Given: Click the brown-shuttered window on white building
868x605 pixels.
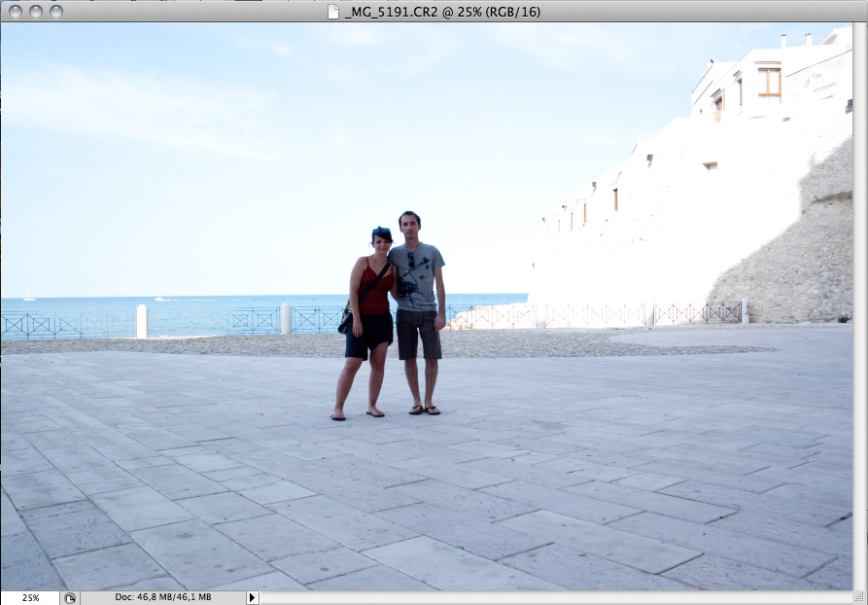Looking at the screenshot, I should (x=769, y=82).
